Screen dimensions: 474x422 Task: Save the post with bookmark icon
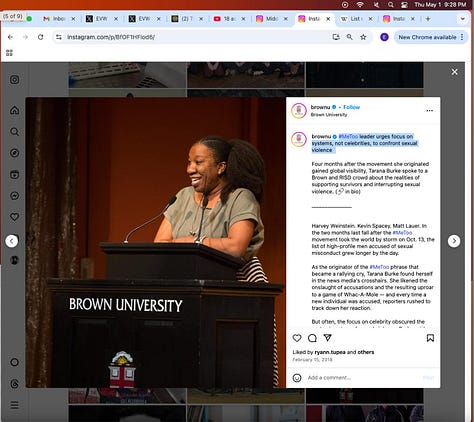click(x=430, y=338)
